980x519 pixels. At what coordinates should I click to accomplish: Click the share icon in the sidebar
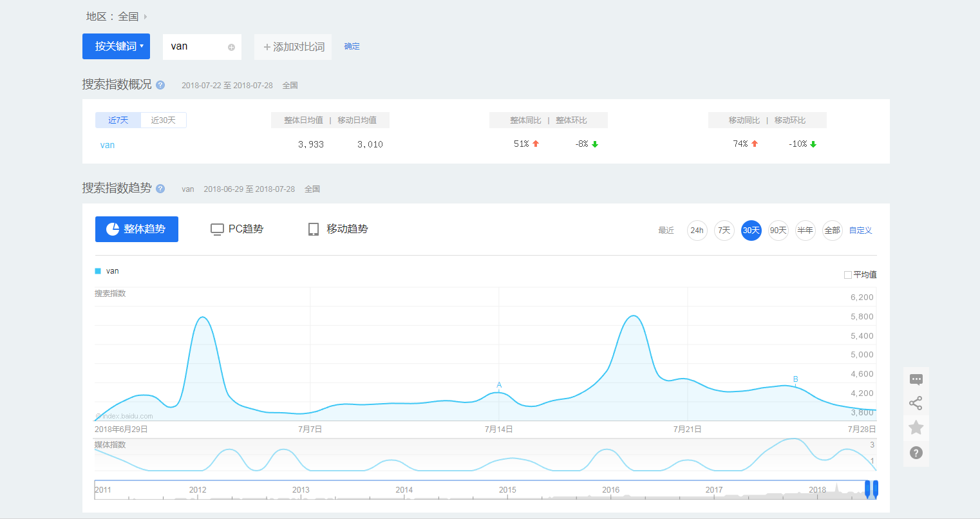[x=916, y=403]
